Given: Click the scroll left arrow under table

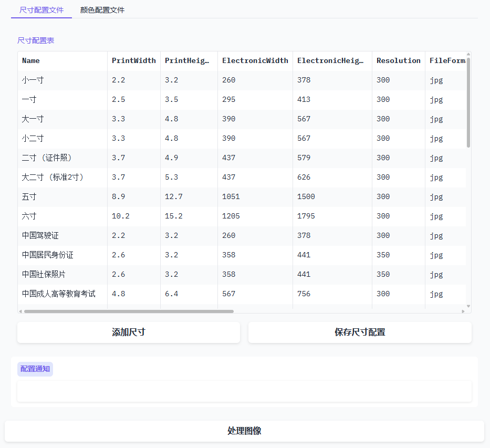Looking at the screenshot, I should tap(20, 311).
